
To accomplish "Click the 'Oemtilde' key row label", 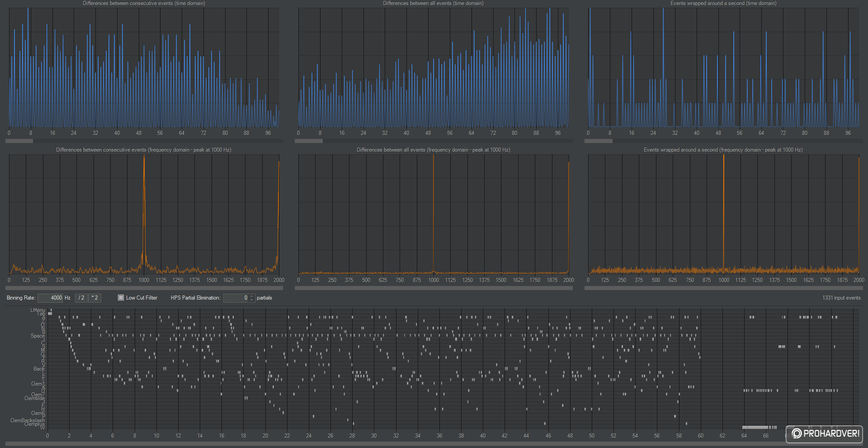I will tap(34, 398).
